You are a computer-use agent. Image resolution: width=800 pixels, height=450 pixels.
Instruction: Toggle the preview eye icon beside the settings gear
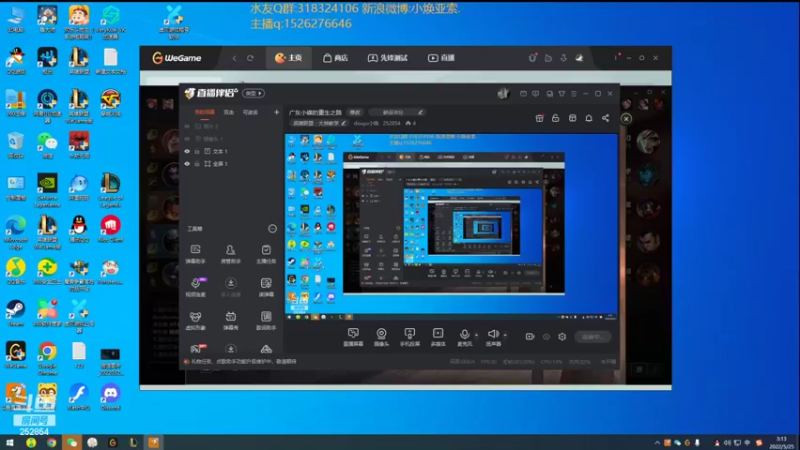tap(546, 337)
